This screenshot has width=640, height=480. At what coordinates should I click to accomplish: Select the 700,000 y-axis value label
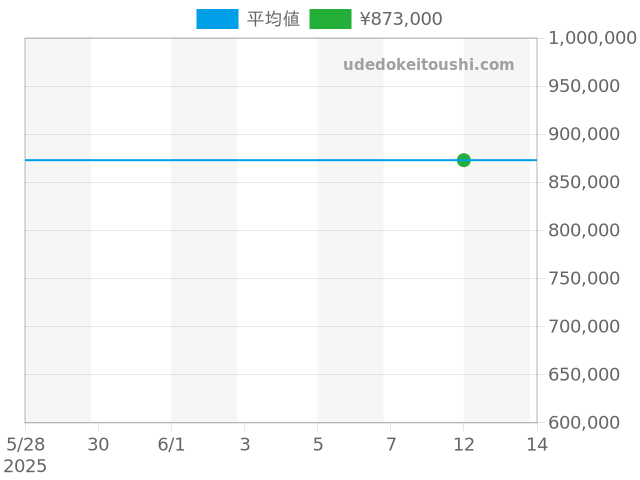click(591, 326)
